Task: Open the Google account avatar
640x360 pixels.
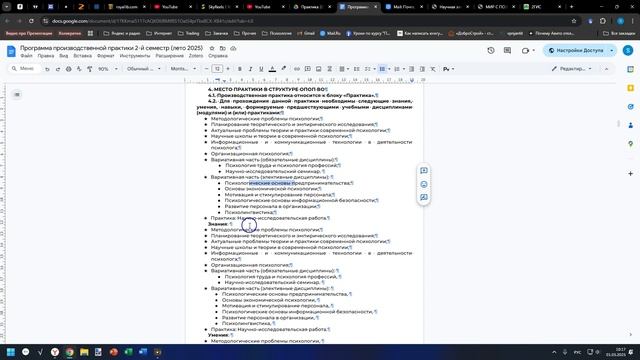Action: tap(628, 51)
